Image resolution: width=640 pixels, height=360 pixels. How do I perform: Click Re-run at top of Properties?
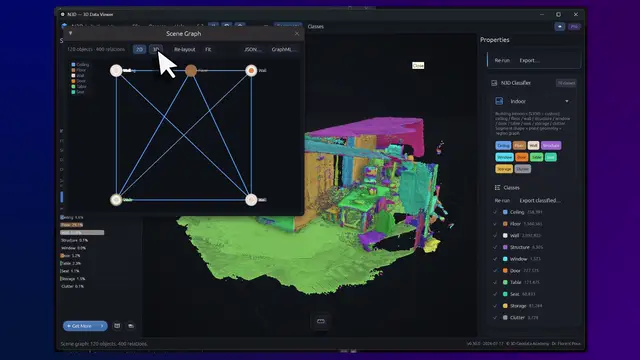[502, 60]
